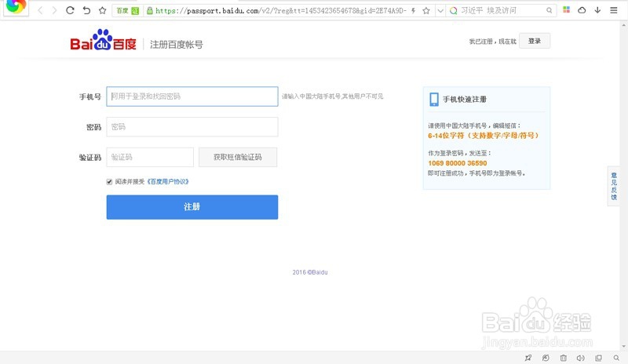Toggle the 阅读并接受 agreement checkbox
The height and width of the screenshot is (364, 628).
[x=109, y=182]
